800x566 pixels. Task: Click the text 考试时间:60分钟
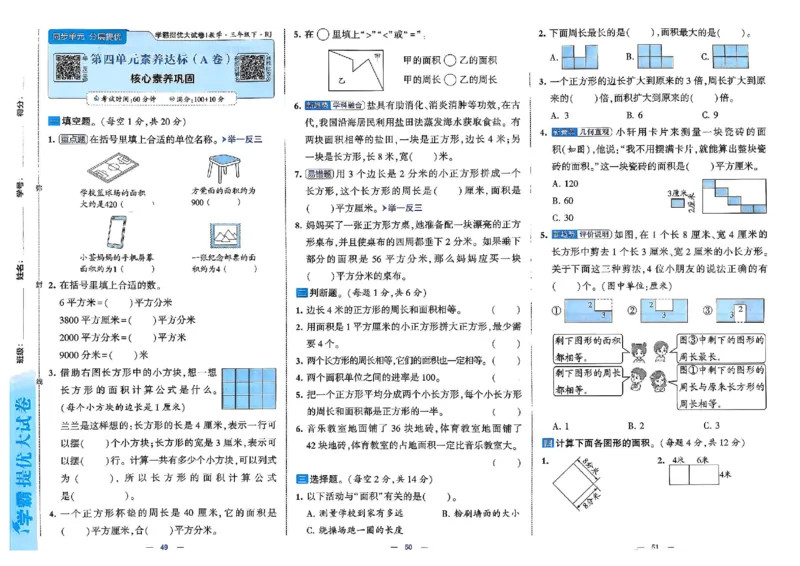(126, 99)
